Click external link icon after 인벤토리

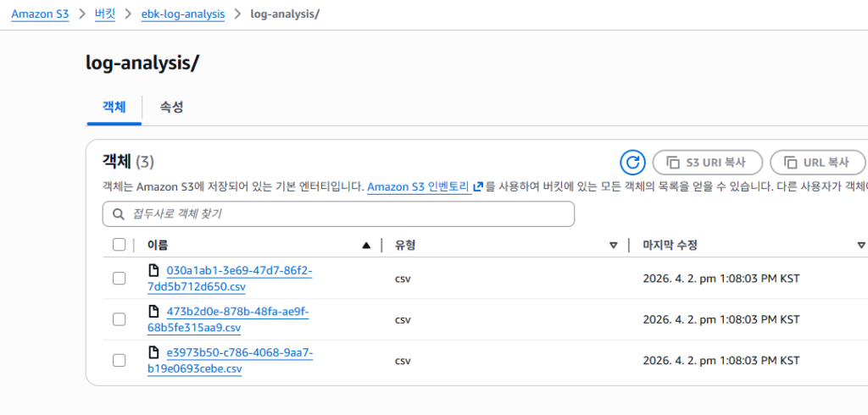click(x=478, y=187)
